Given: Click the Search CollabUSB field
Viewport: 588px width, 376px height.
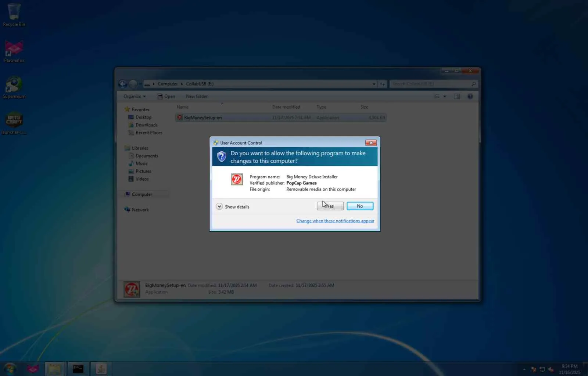Looking at the screenshot, I should point(434,84).
